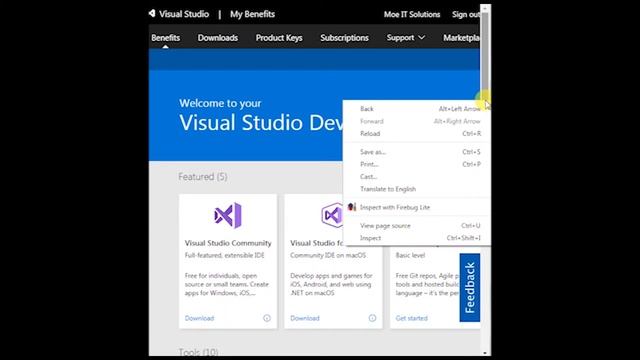Image resolution: width=640 pixels, height=360 pixels.
Task: Click the 'Full-featured, extensible IDE' text
Action: pyautogui.click(x=224, y=255)
